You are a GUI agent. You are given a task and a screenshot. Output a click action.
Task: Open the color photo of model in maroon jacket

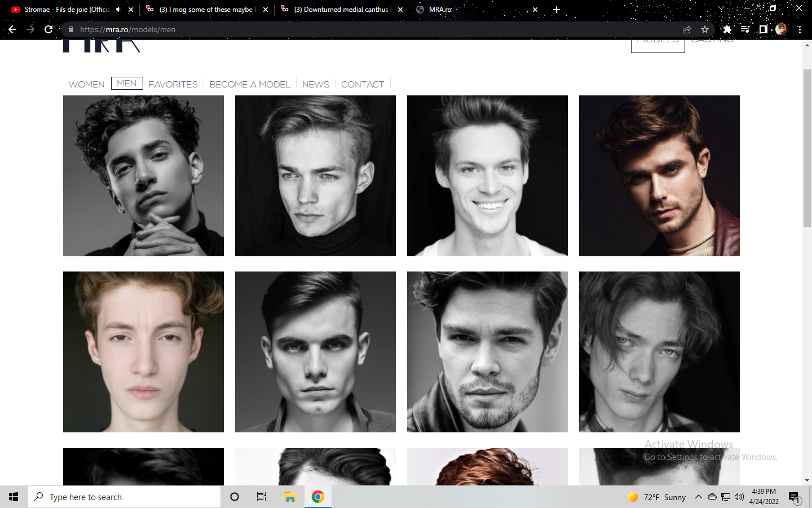coord(659,176)
